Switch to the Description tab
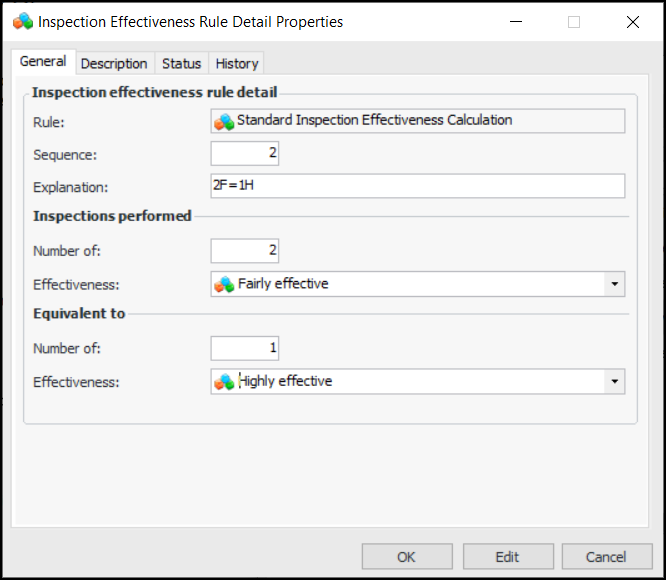 pos(114,63)
